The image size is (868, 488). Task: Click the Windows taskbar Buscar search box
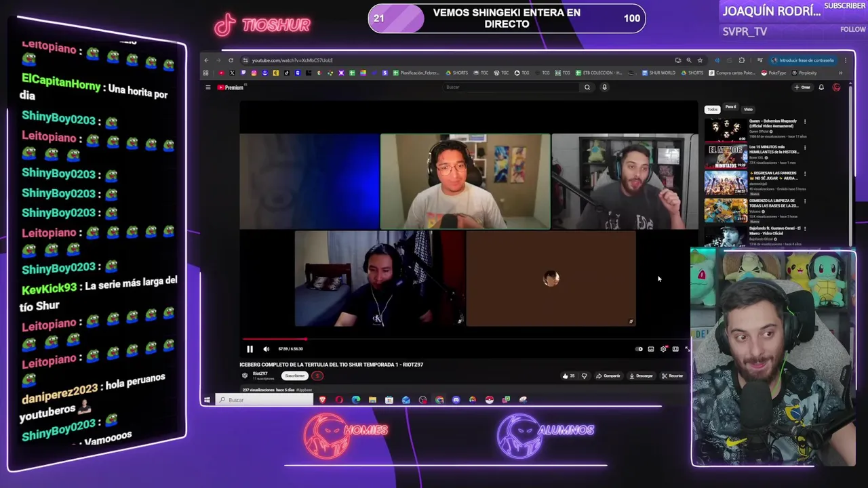click(x=264, y=400)
